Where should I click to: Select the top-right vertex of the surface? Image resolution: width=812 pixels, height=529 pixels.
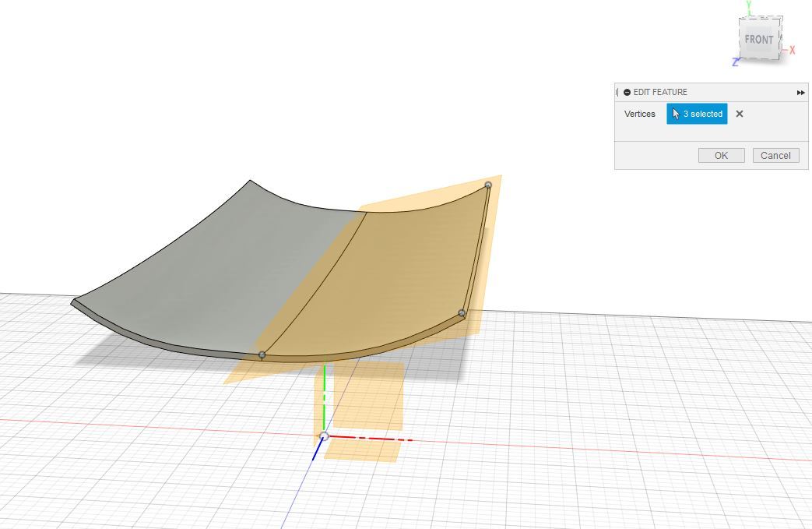pyautogui.click(x=488, y=185)
